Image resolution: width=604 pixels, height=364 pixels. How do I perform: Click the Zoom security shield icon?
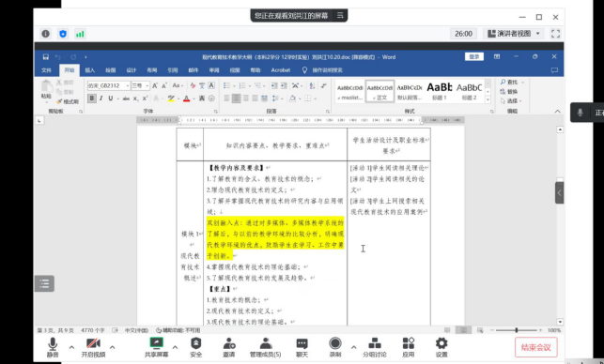click(63, 34)
